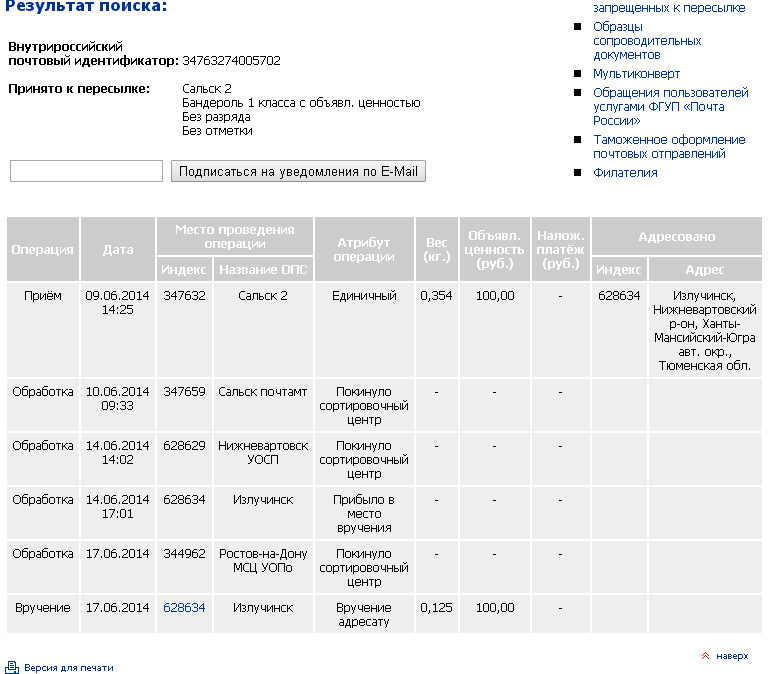Click the Название ОПС column header
Viewport: 779px width, 674px height.
pos(263,269)
